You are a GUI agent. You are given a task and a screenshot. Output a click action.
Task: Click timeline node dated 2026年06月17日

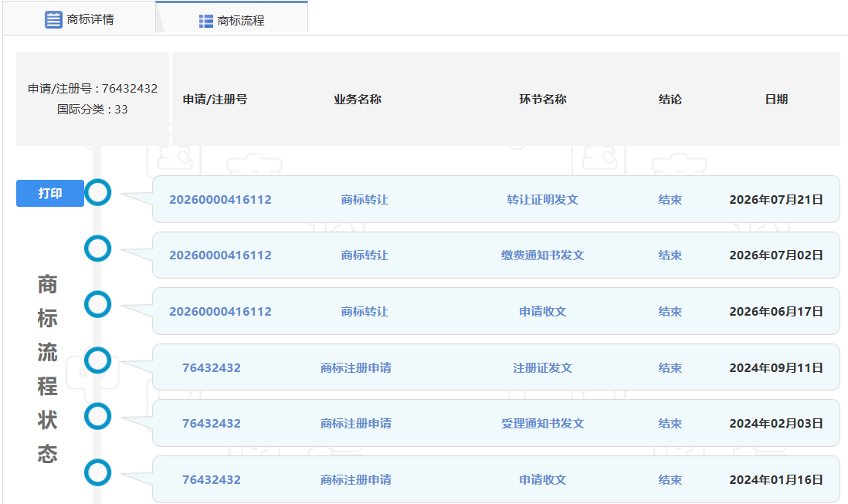[x=98, y=304]
